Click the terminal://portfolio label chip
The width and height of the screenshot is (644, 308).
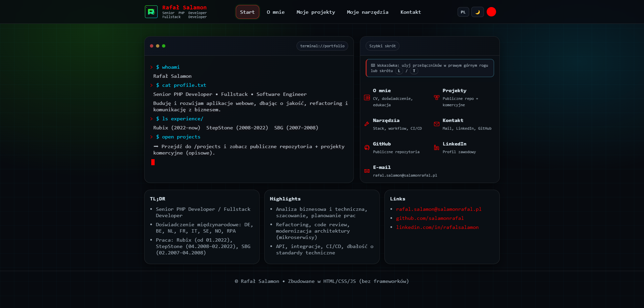(x=322, y=46)
